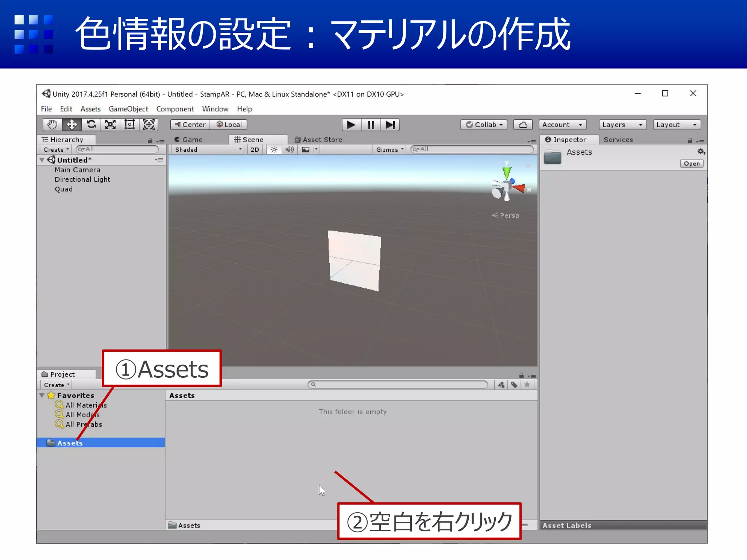Open Untitled scene options menu icon
This screenshot has height=560, width=747.
pos(159,160)
